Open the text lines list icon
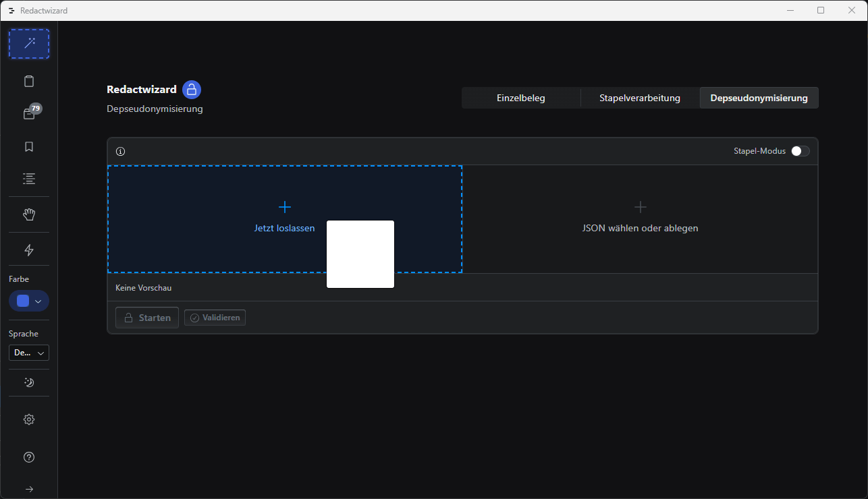Viewport: 868px width, 499px height. point(29,179)
